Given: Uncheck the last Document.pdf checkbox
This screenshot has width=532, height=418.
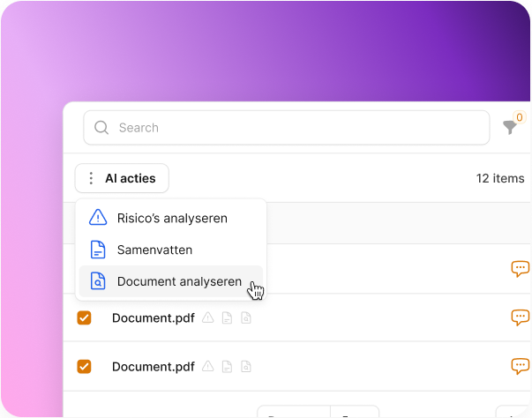Looking at the screenshot, I should point(84,367).
